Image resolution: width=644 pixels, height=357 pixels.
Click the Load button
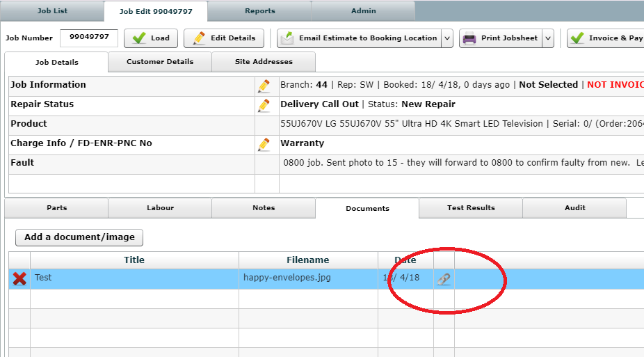[151, 38]
